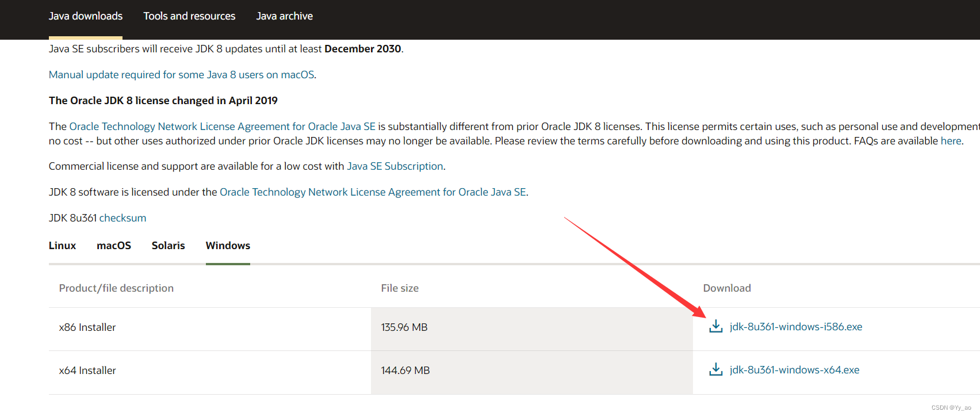Click download icon for jdk-8u361-windows-i586.exe

pos(715,326)
